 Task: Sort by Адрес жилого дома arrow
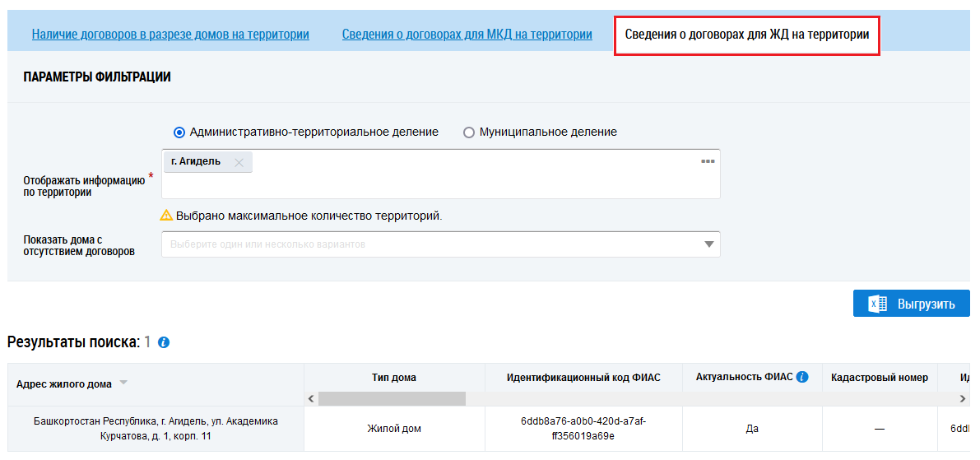(123, 383)
